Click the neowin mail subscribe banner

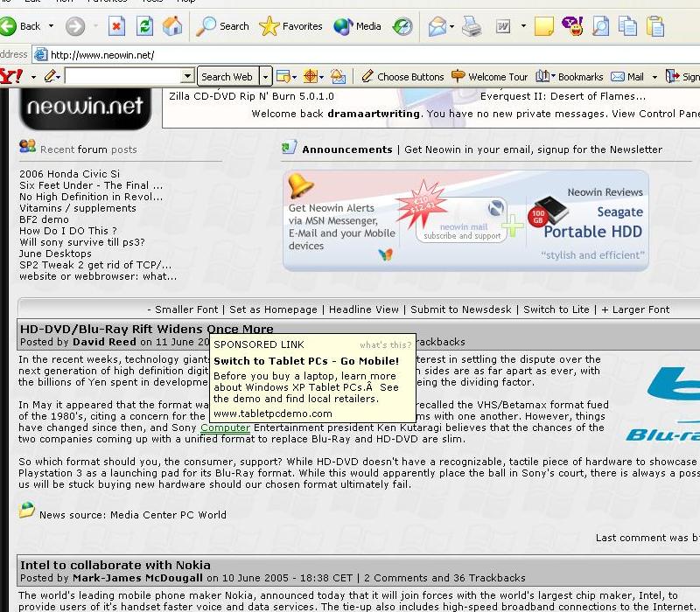[x=462, y=220]
